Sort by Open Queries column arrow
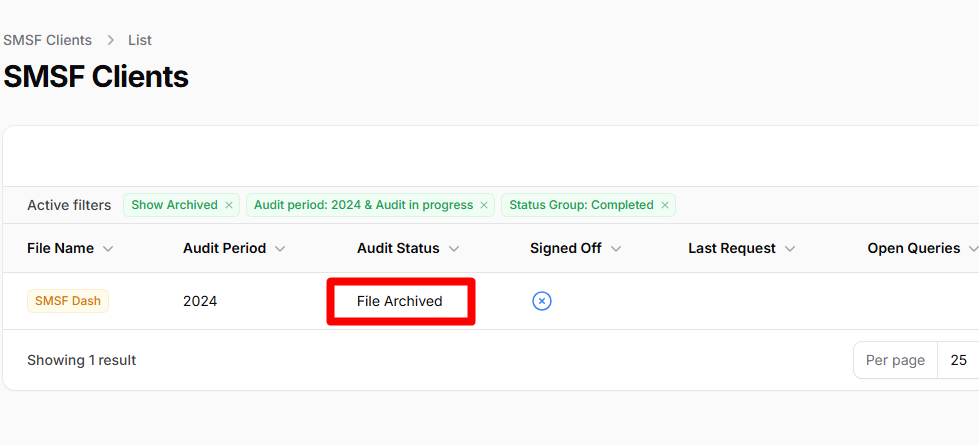 [x=973, y=249]
